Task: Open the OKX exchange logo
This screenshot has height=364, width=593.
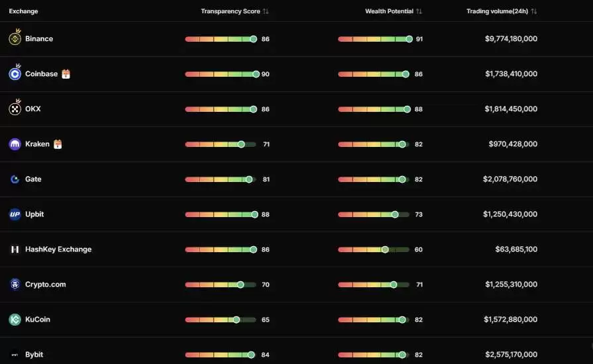Action: click(x=15, y=109)
